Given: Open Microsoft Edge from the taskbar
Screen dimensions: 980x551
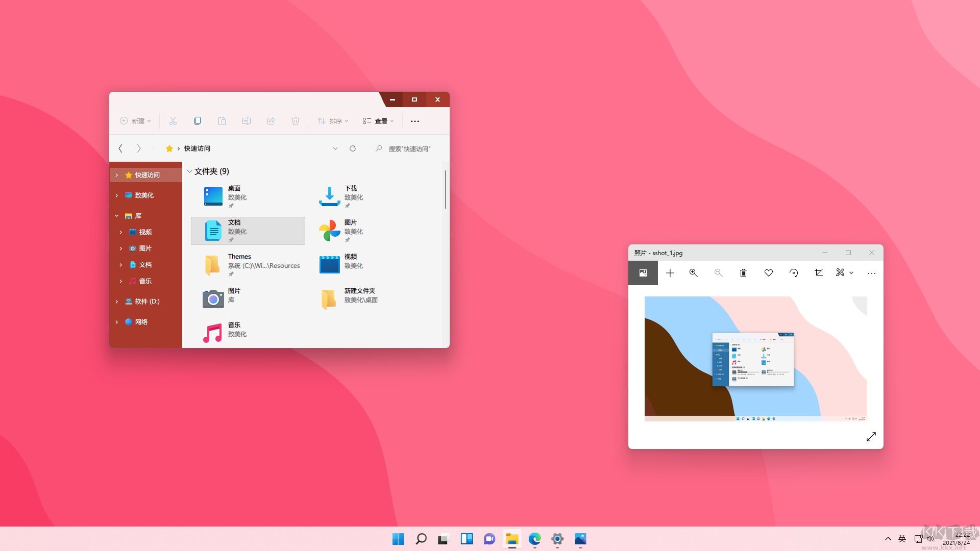Looking at the screenshot, I should tap(534, 539).
